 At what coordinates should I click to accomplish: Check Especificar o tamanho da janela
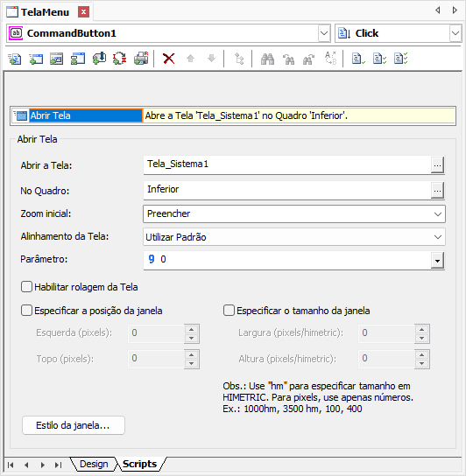tap(229, 311)
